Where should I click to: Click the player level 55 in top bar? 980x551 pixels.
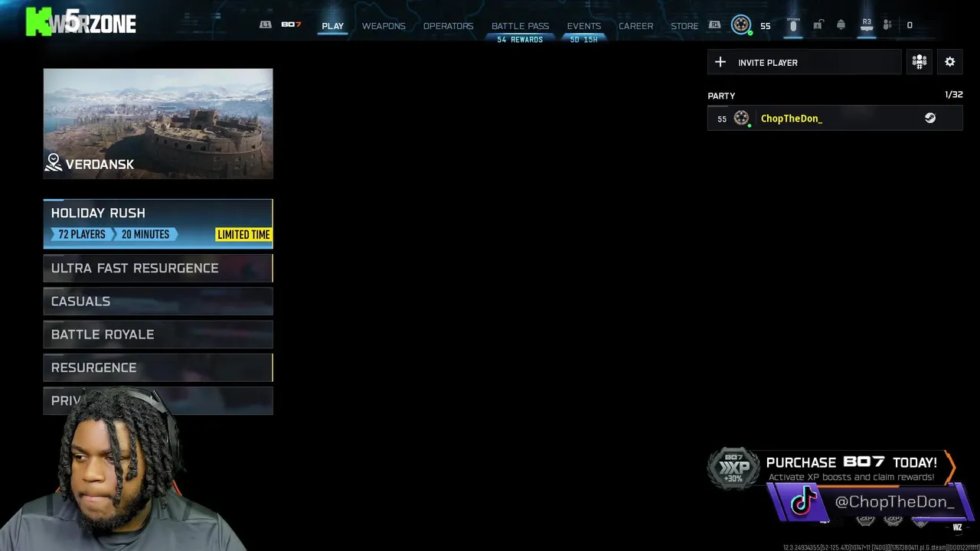coord(765,26)
